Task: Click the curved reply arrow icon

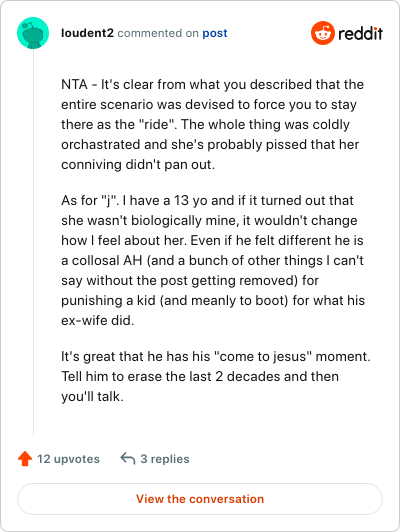Action: coord(128,458)
